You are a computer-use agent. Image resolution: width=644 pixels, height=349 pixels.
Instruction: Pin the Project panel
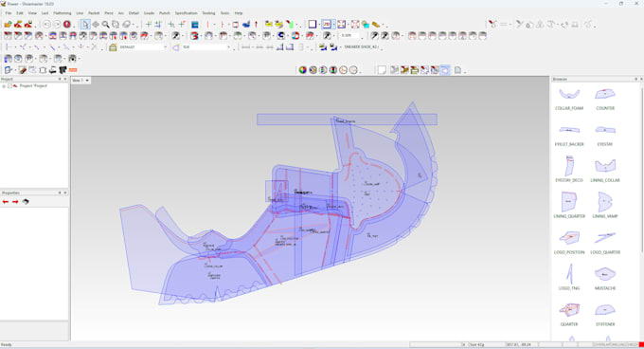[60, 79]
